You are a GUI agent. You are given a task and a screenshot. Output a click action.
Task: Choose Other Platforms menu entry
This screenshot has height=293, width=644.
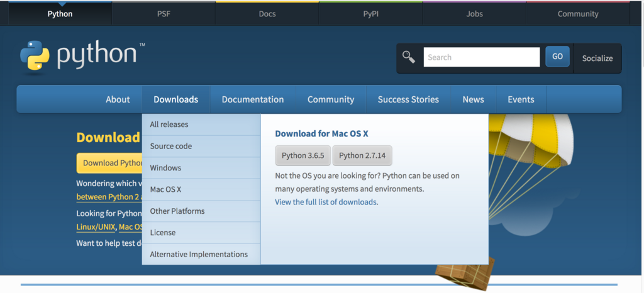click(201, 211)
